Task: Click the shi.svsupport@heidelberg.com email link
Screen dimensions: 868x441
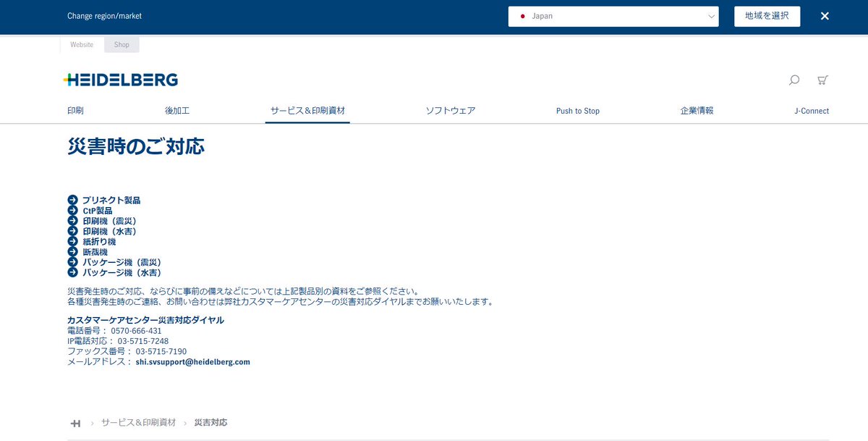Action: pos(193,362)
